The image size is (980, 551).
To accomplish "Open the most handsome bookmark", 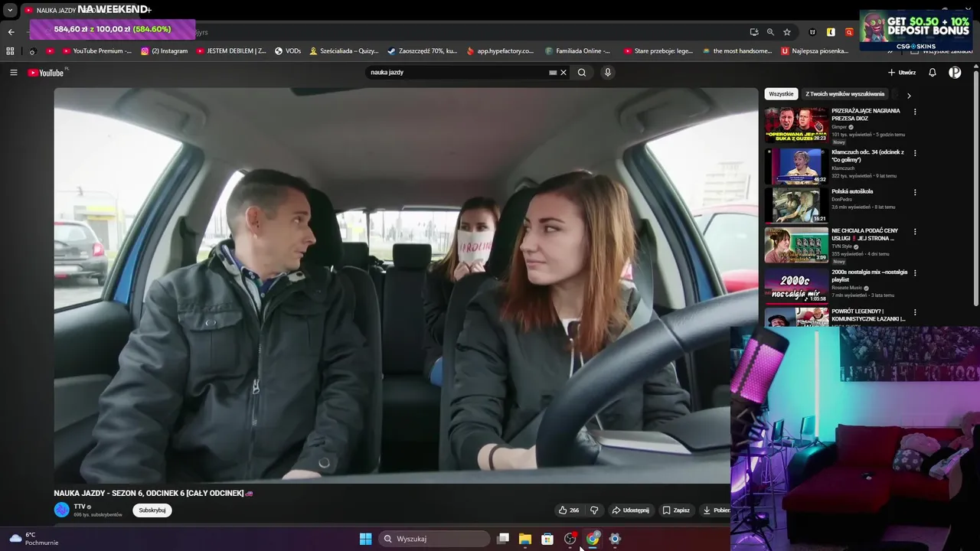I will pyautogui.click(x=737, y=51).
